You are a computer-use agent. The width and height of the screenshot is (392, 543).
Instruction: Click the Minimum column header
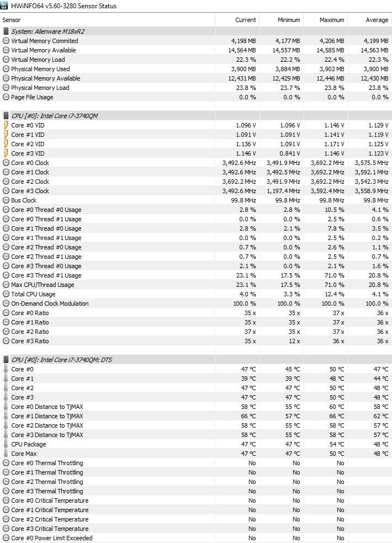click(282, 20)
